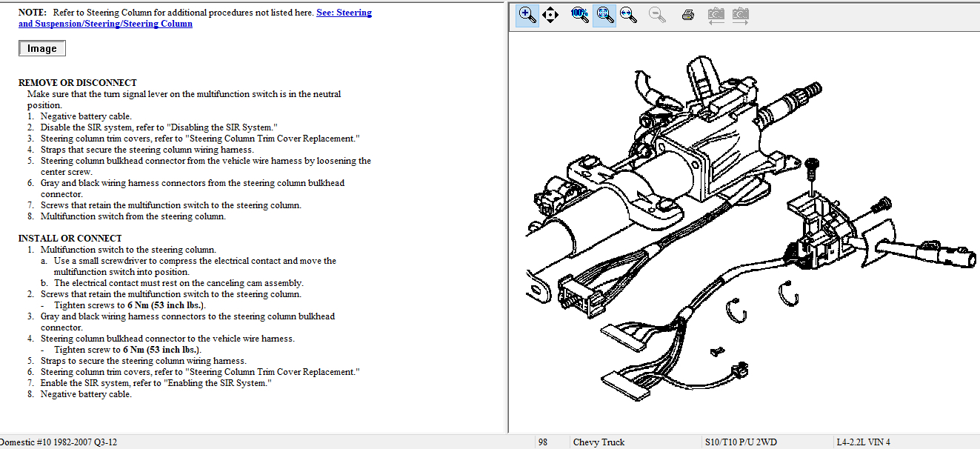Image resolution: width=980 pixels, height=449 pixels.
Task: Click the zoom out magnifier
Action: (657, 15)
